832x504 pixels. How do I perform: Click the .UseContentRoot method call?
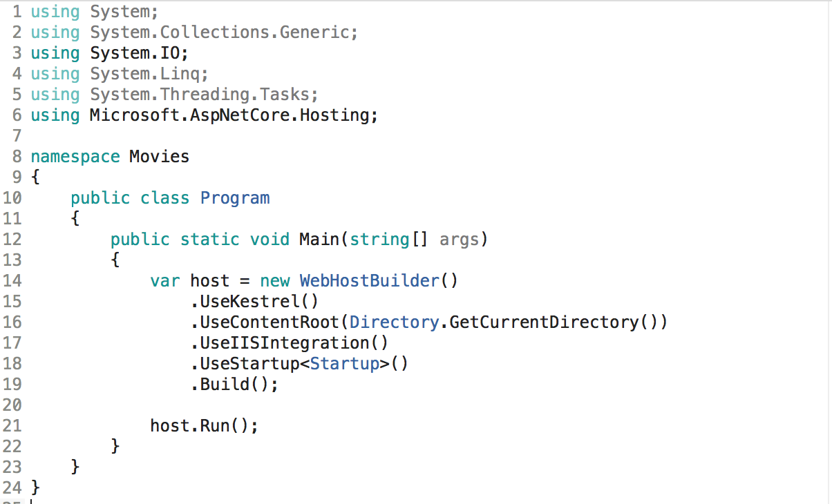point(268,322)
